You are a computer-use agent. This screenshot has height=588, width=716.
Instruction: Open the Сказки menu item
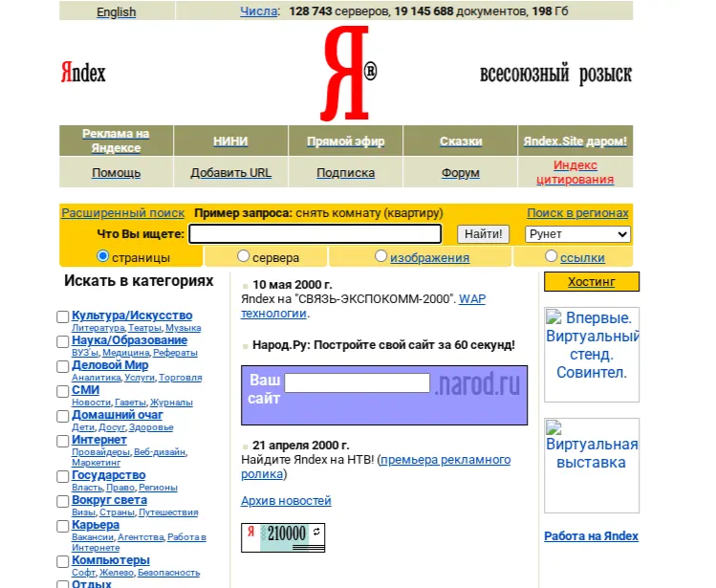pos(461,142)
